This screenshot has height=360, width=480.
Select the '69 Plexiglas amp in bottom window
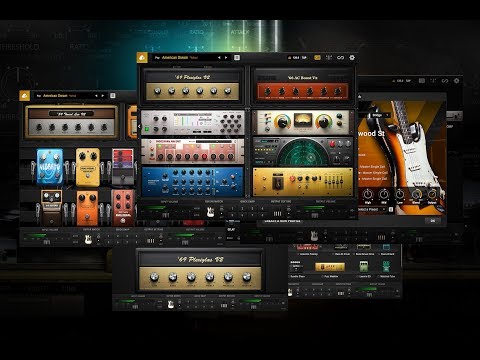tap(200, 271)
